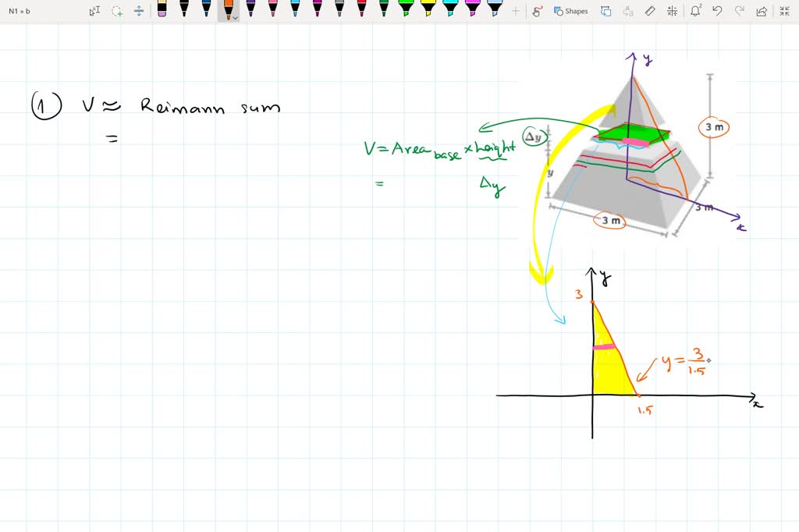Open the Ink to Math converter

[673, 11]
